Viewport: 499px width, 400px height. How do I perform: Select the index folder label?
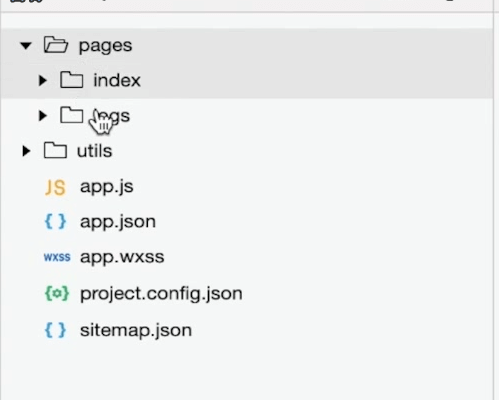[x=117, y=80]
